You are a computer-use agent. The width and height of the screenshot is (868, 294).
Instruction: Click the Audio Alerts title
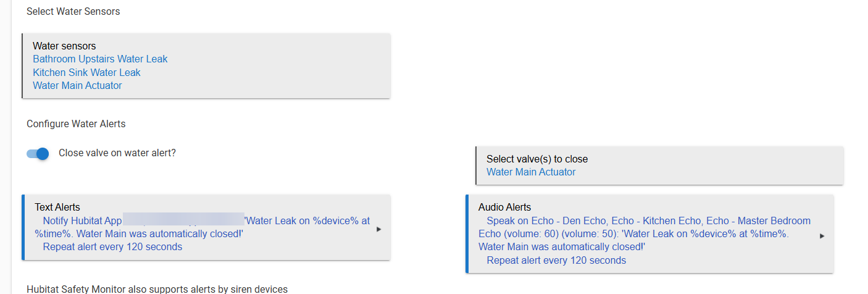[504, 208]
